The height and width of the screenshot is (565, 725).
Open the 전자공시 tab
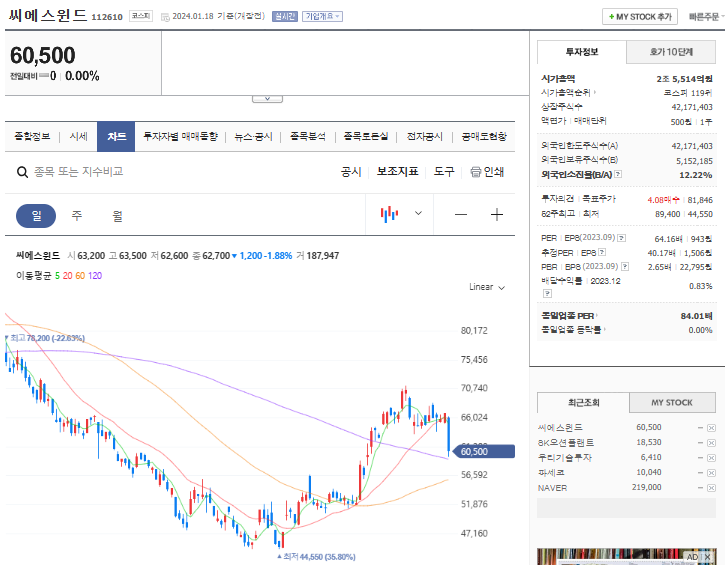tap(424, 136)
